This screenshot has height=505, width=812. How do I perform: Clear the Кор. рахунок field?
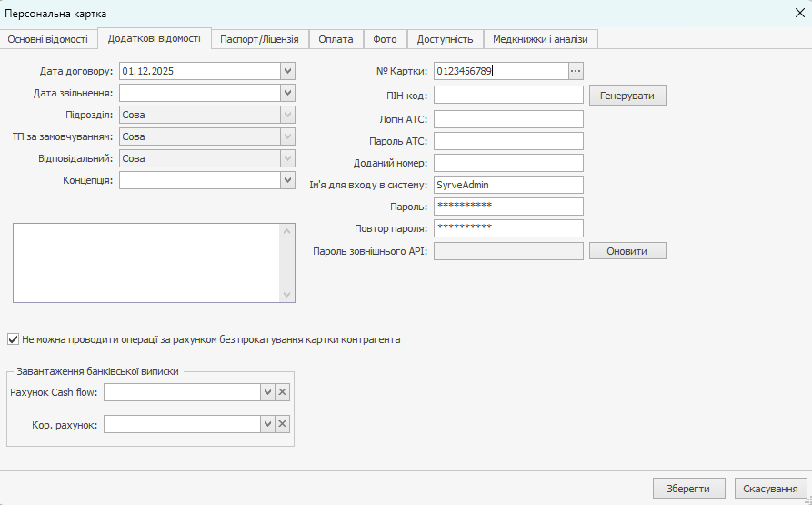pyautogui.click(x=282, y=424)
